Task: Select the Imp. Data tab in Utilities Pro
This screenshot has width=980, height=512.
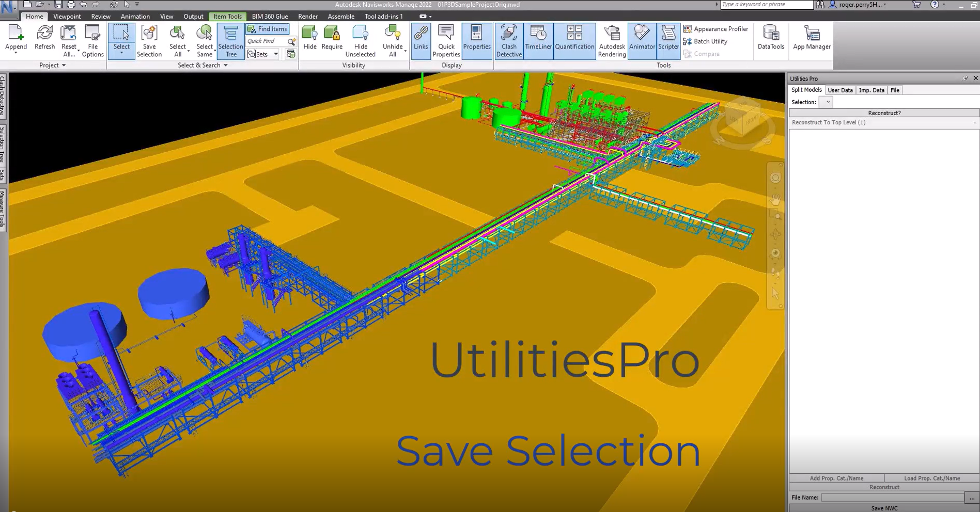Action: click(872, 90)
